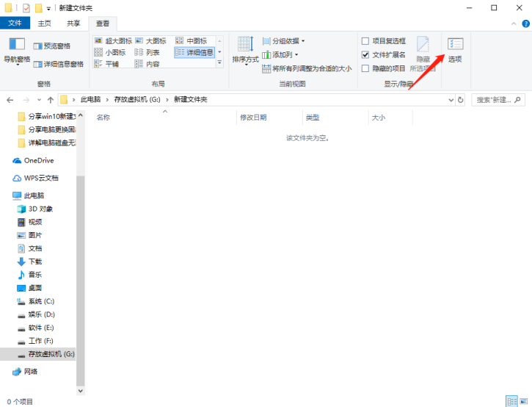Switch to the 共享 Share ribbon tab
The image size is (532, 407).
73,24
